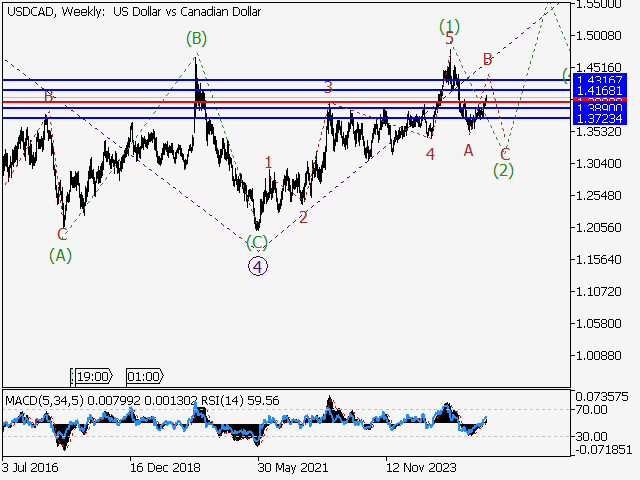Select the green (2) wave label
Viewport: 640px width, 480px height.
(x=504, y=170)
